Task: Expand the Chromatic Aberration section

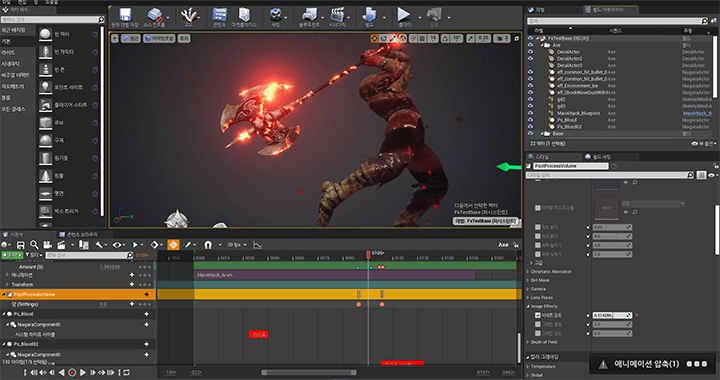Action: coord(528,272)
